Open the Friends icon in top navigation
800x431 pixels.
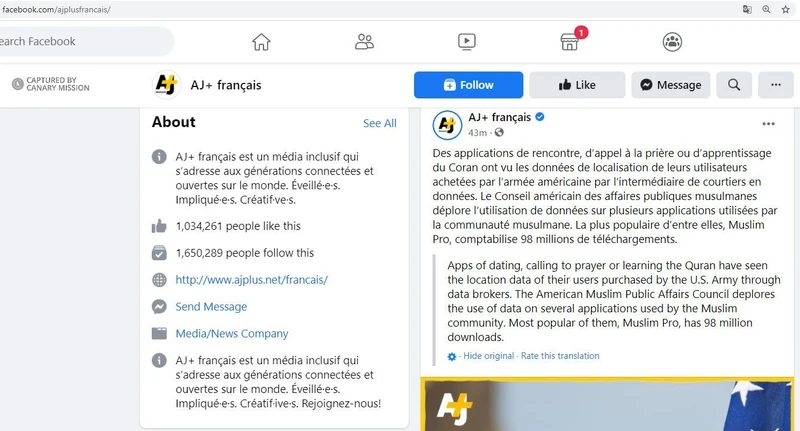click(364, 42)
